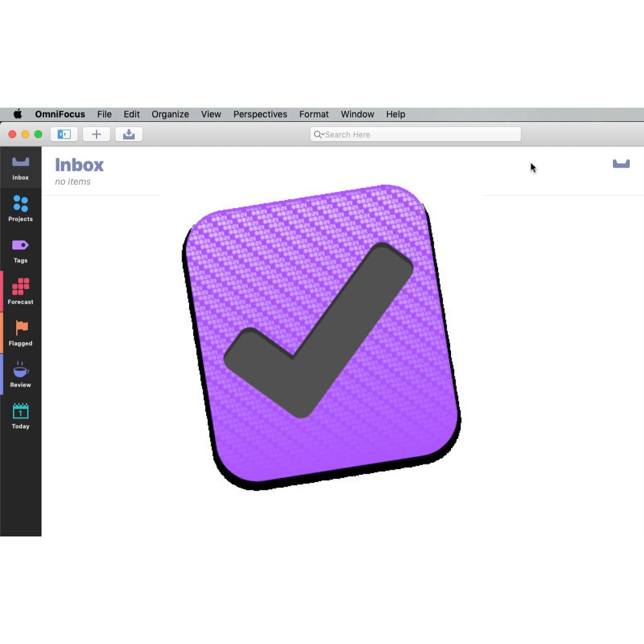Open the File menu
Image resolution: width=644 pixels, height=644 pixels.
(104, 114)
